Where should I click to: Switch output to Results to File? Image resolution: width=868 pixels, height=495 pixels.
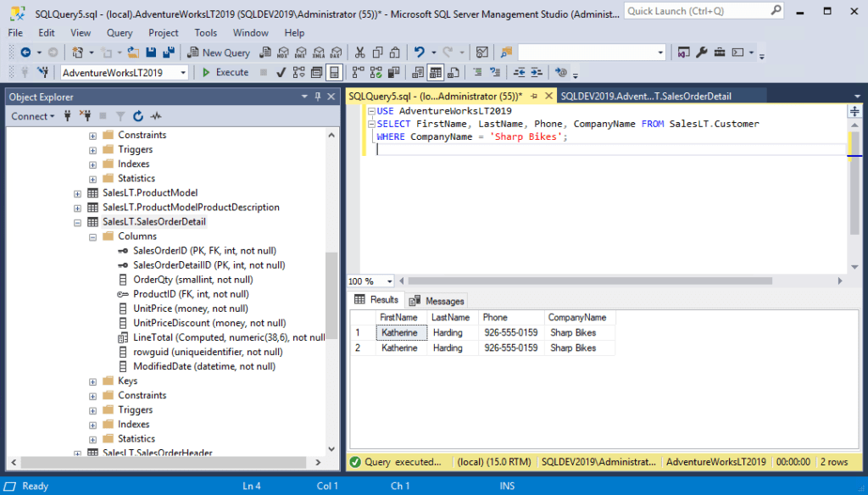[453, 73]
